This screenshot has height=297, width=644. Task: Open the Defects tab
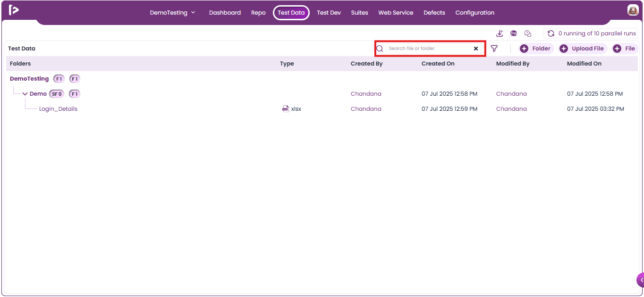[x=434, y=13]
